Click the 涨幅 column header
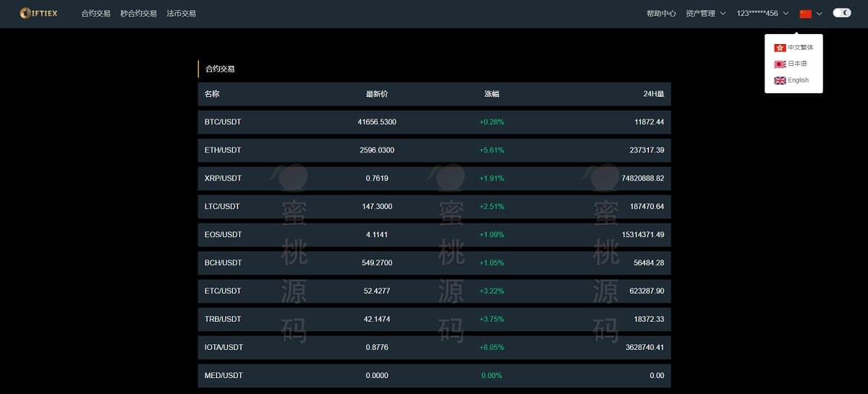 [491, 94]
